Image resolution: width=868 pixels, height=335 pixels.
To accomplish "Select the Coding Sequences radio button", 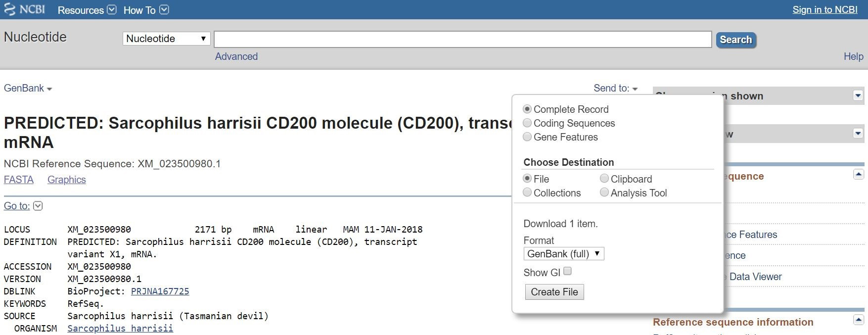I will point(527,123).
